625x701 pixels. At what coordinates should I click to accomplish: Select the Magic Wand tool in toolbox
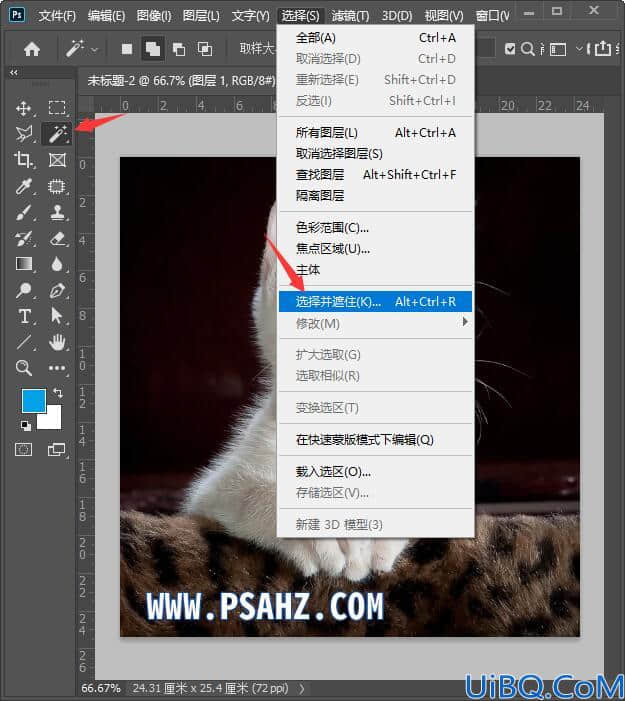[57, 133]
